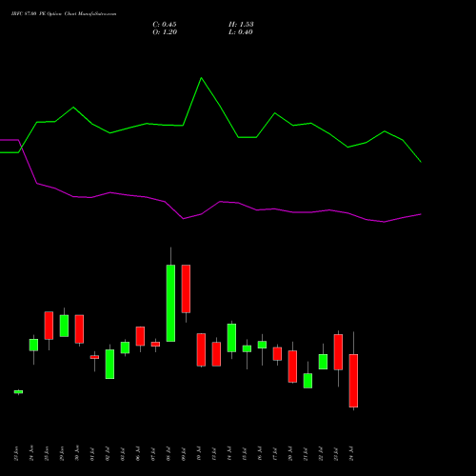Viewport: 476px width, 476px height.
Task: Select the '02 Jul' date label
Action: (x=108, y=453)
